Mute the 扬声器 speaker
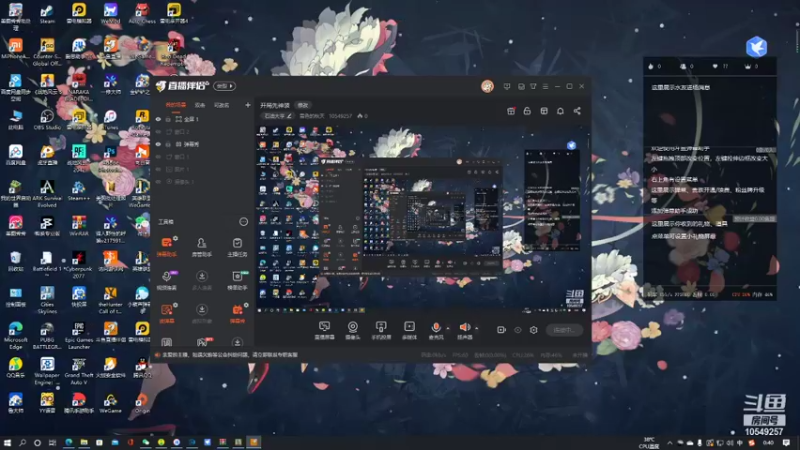The width and height of the screenshot is (800, 450). [464, 328]
